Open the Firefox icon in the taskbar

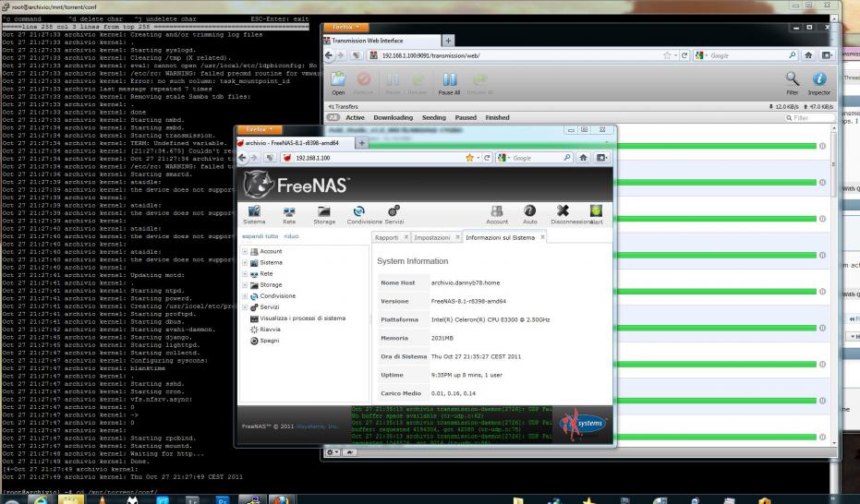[281, 500]
